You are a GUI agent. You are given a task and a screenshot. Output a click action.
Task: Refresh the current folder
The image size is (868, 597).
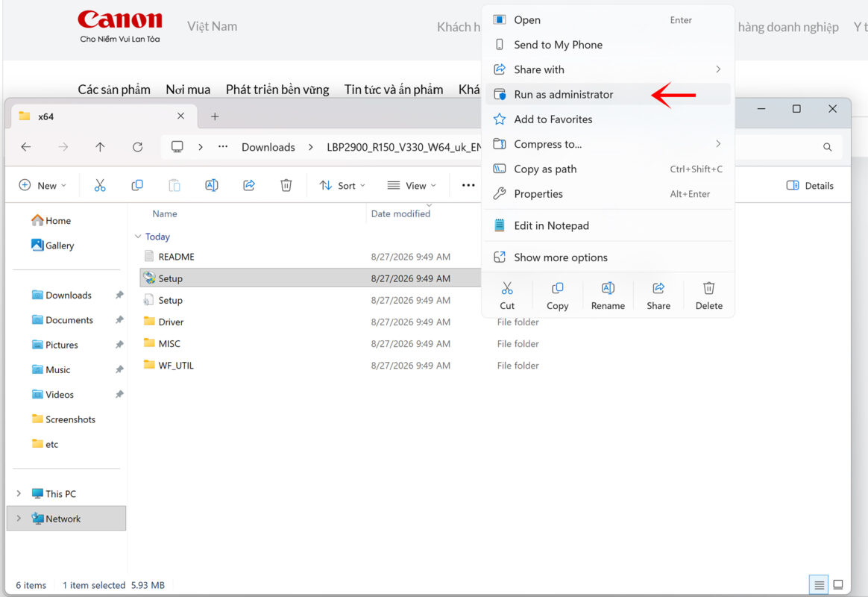pyautogui.click(x=137, y=147)
